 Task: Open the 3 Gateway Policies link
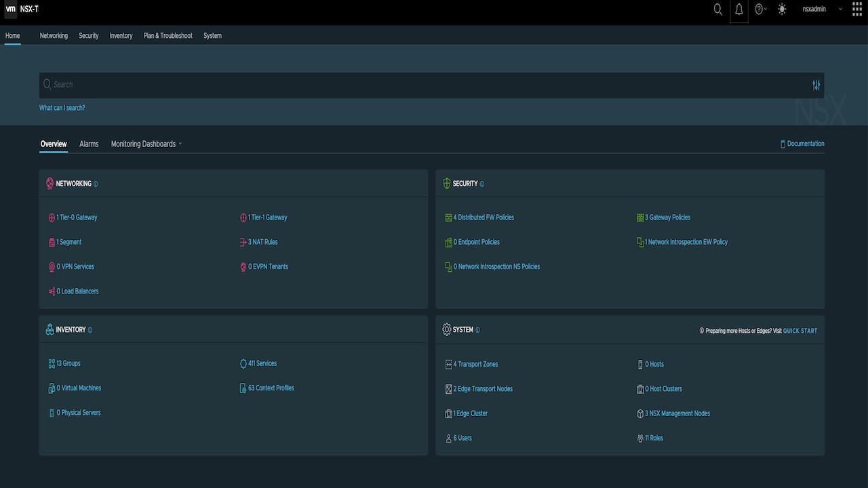coord(668,218)
